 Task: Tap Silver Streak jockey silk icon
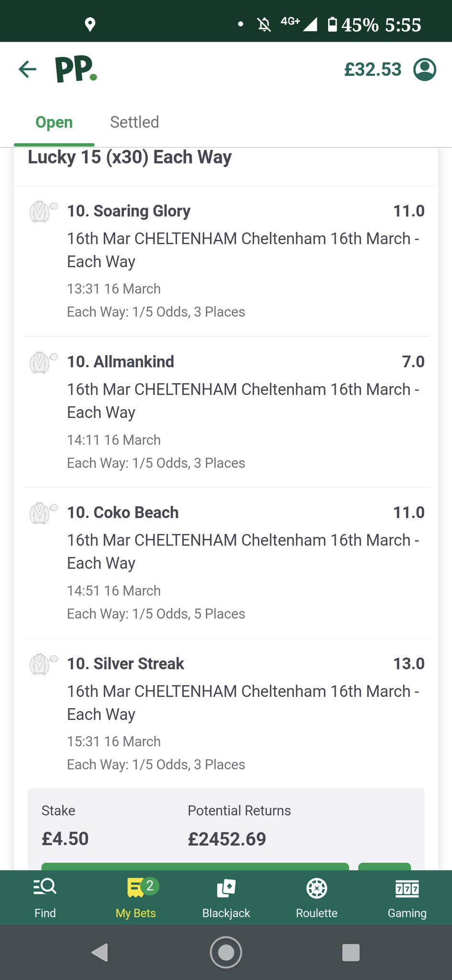point(40,664)
